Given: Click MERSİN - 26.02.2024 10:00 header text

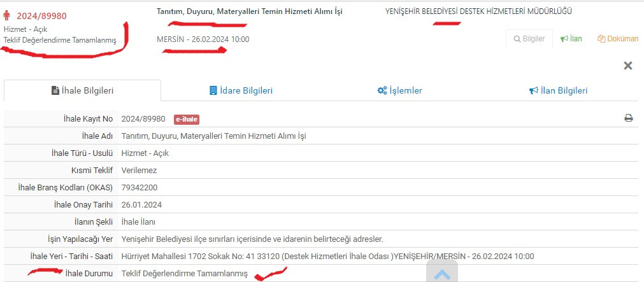Looking at the screenshot, I should 203,39.
